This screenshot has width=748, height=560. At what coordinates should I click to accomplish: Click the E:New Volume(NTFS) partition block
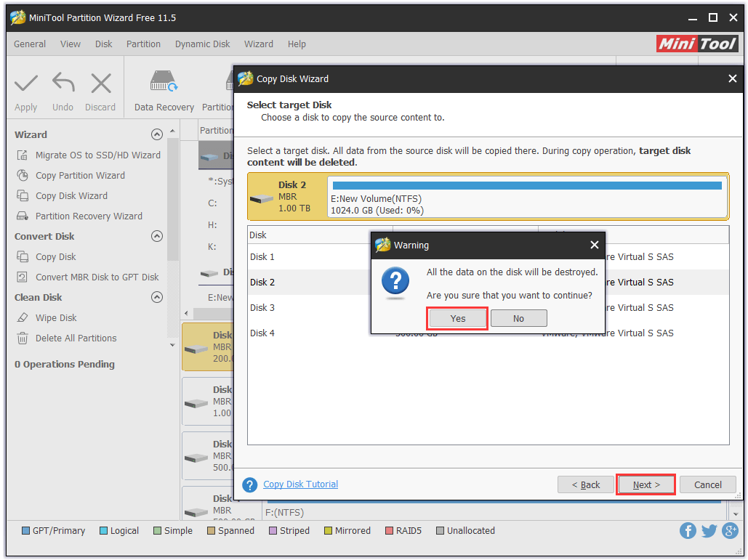click(x=527, y=197)
